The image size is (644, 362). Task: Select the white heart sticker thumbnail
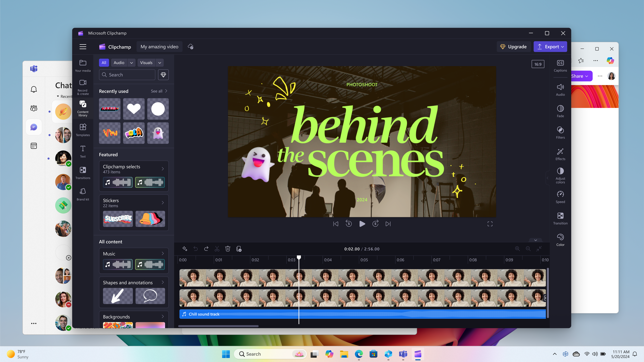134,109
